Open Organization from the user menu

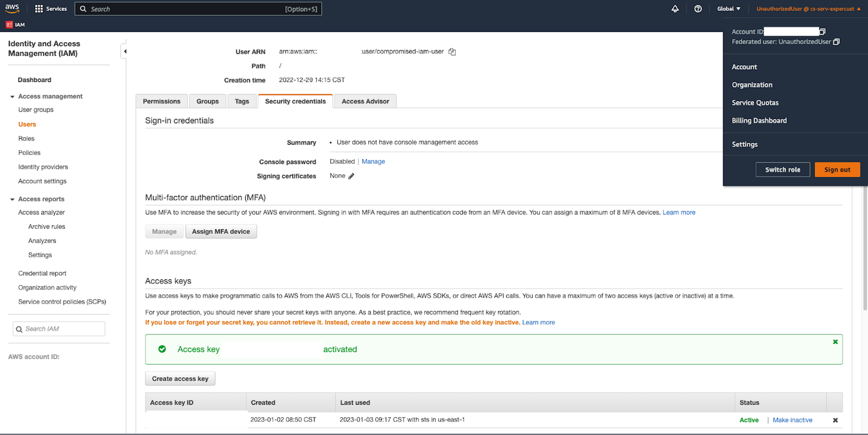[x=752, y=85]
